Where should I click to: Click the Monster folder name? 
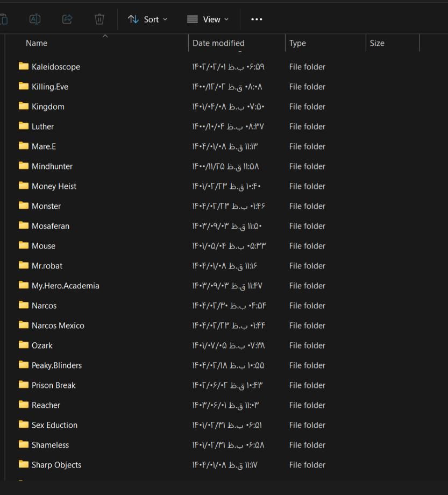[x=46, y=206]
